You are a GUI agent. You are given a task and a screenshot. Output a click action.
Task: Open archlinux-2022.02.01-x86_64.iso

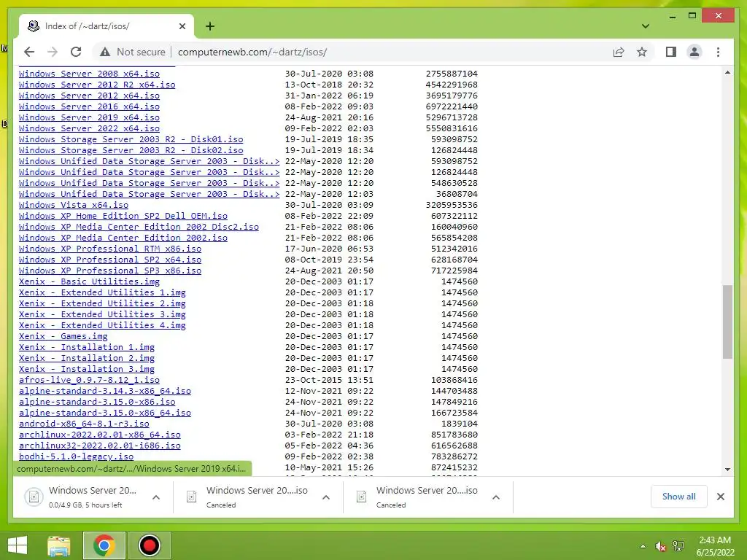[99, 435]
